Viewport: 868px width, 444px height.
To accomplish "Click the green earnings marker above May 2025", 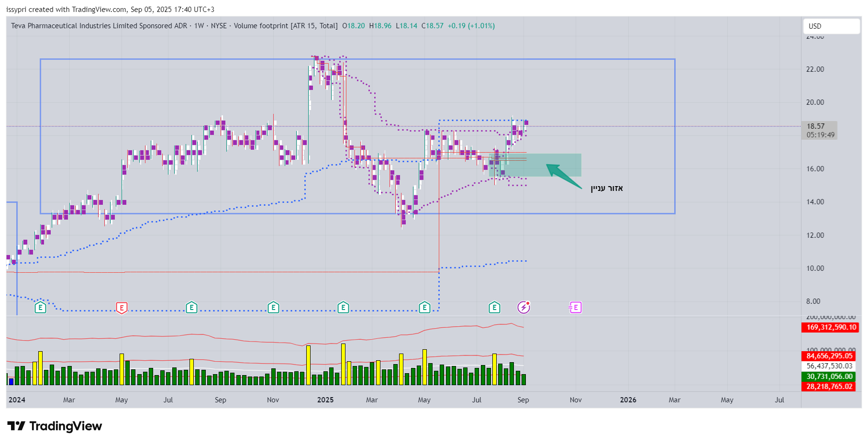I will (424, 307).
